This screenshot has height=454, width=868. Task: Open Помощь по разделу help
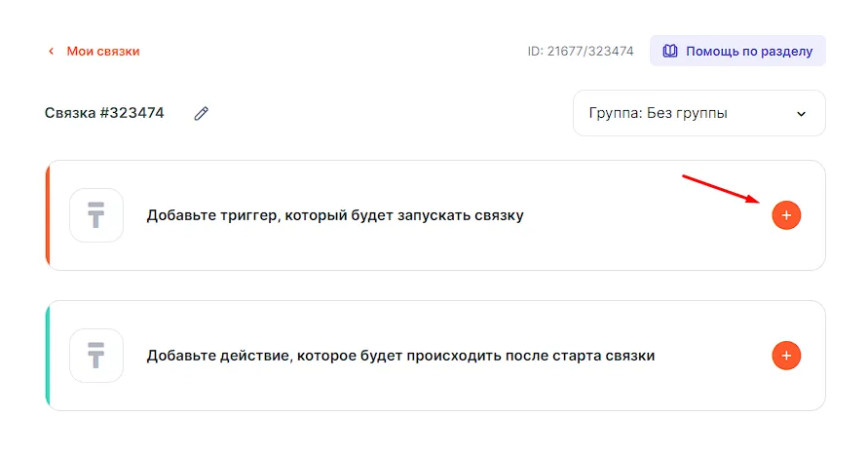[x=748, y=51]
